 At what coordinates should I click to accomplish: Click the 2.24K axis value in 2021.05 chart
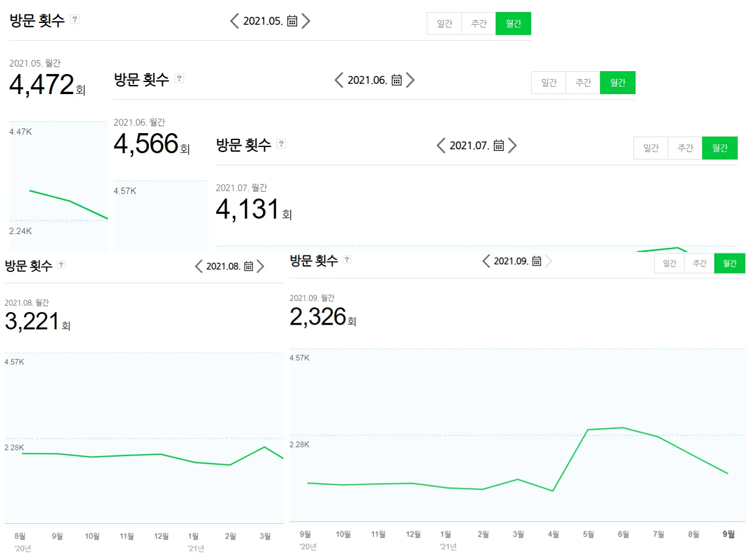[21, 231]
